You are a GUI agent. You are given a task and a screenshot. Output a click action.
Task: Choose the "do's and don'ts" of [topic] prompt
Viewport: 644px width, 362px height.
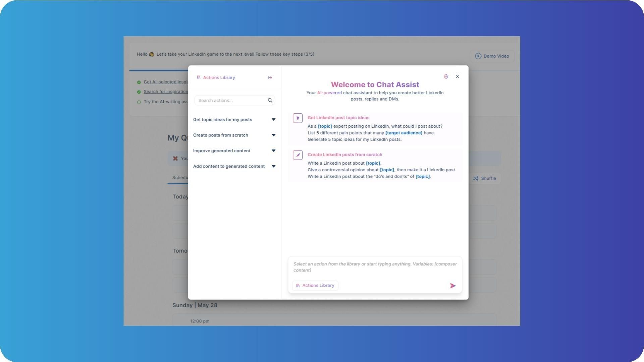[369, 177]
